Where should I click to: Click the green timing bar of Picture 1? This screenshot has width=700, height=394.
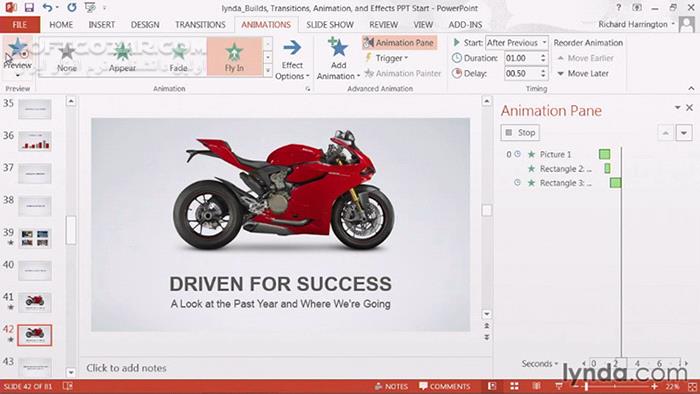pos(604,154)
